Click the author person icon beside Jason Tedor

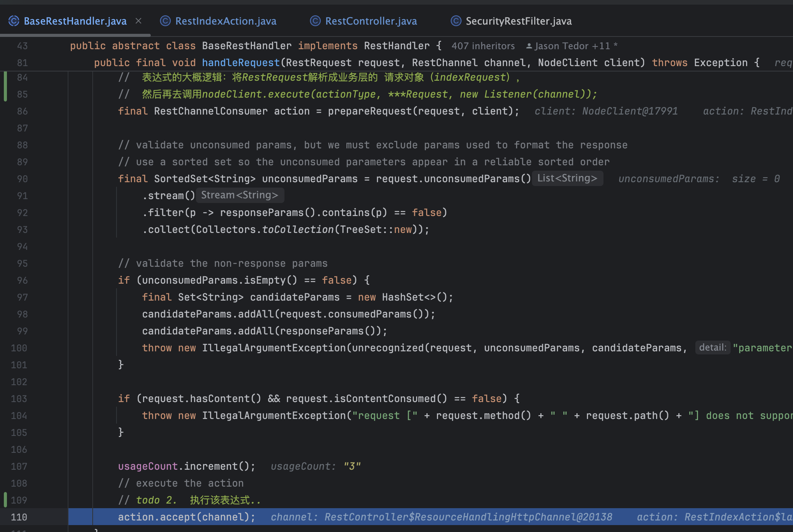(529, 46)
